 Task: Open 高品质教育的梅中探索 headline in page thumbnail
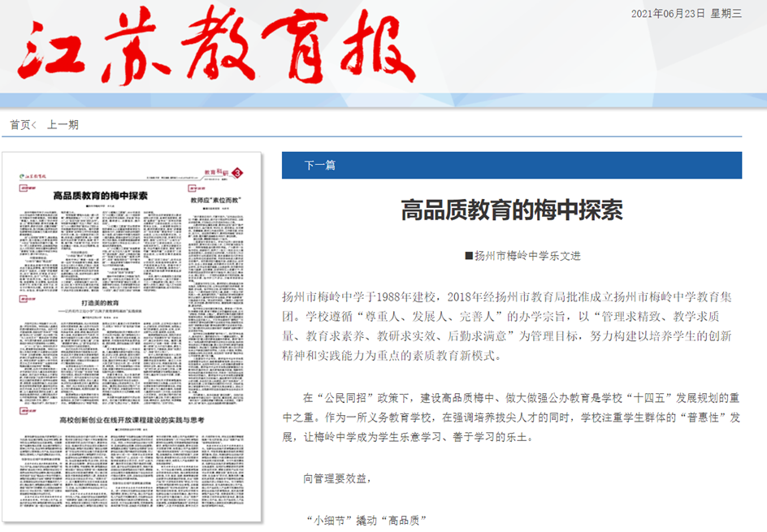pyautogui.click(x=100, y=196)
